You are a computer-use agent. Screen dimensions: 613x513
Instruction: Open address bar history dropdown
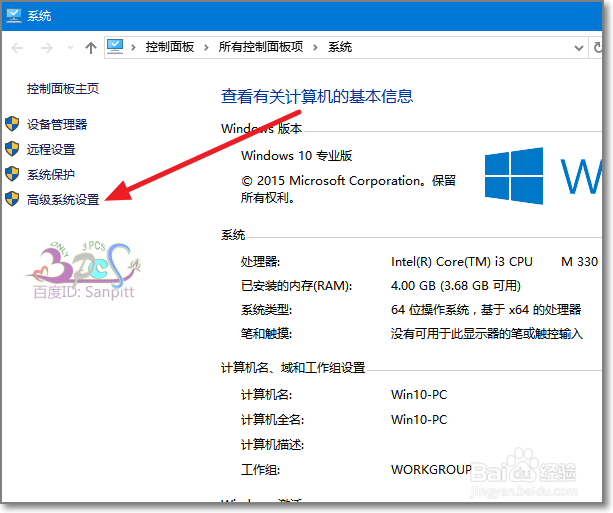(579, 48)
